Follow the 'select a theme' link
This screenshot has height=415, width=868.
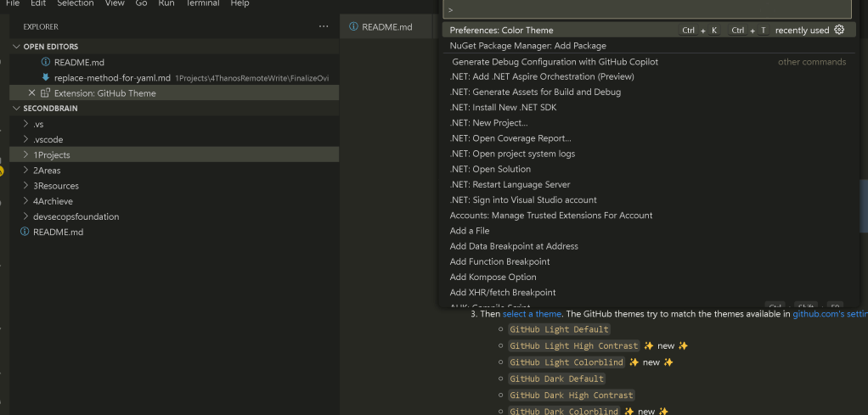pyautogui.click(x=532, y=314)
